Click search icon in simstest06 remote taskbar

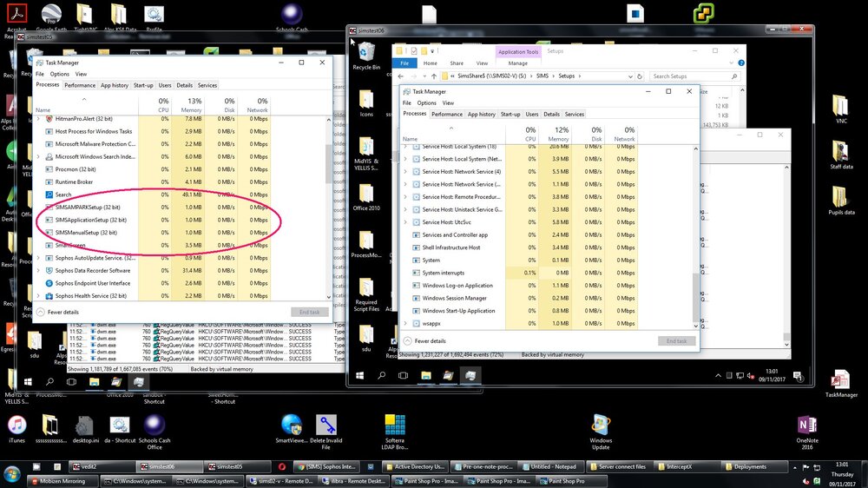(381, 376)
